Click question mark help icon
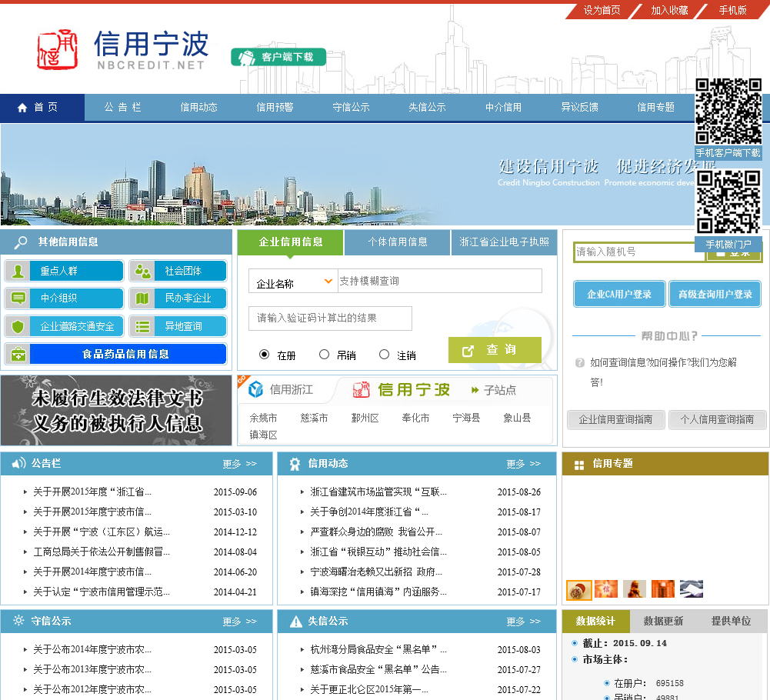770x700 pixels. [x=580, y=363]
